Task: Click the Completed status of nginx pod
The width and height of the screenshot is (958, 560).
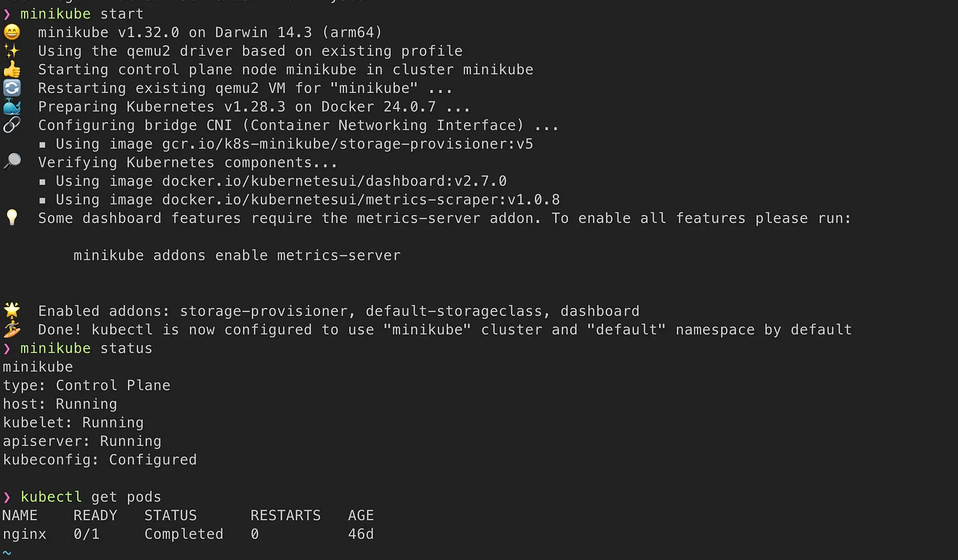Action: 183,534
